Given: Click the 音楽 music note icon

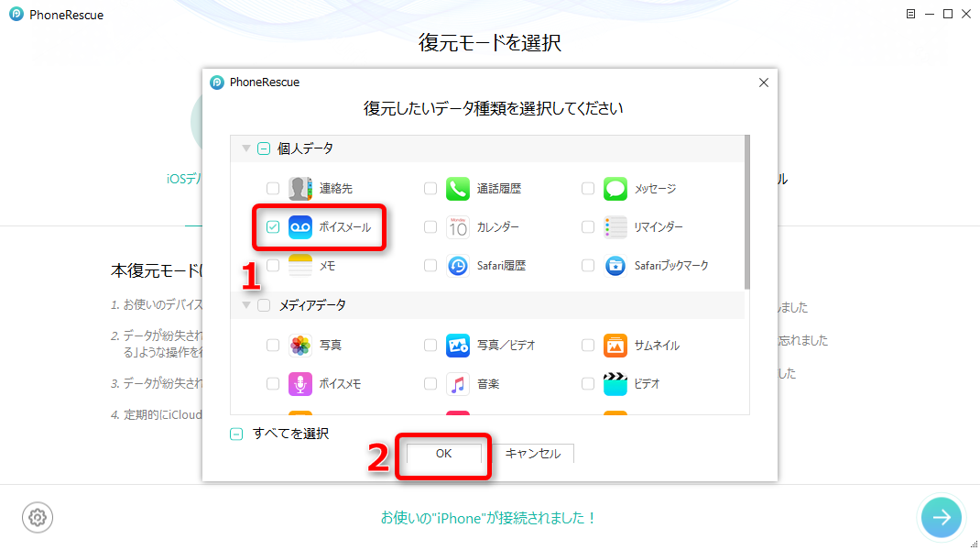Looking at the screenshot, I should [458, 383].
